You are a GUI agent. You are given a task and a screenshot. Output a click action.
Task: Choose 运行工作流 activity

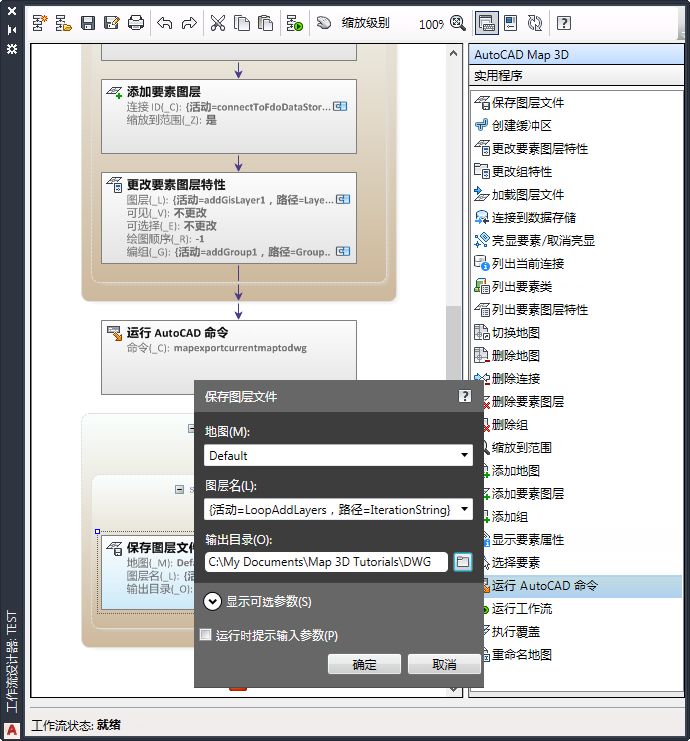[582, 609]
